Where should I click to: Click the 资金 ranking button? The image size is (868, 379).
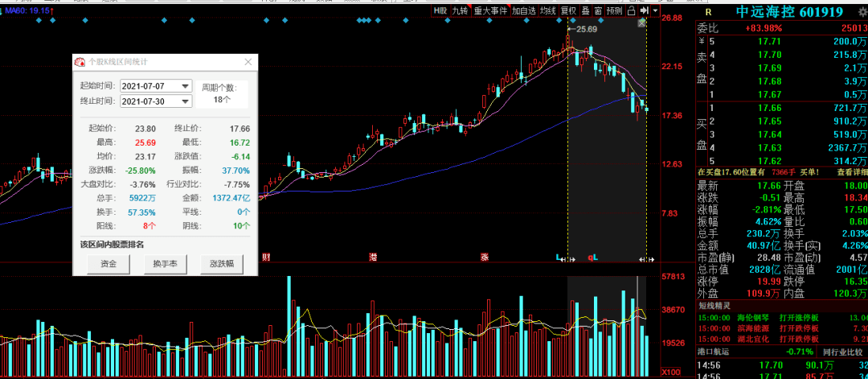click(108, 263)
